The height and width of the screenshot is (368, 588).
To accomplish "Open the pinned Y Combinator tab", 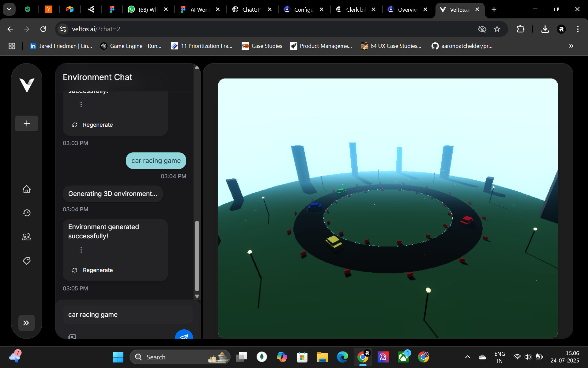I will [x=49, y=10].
